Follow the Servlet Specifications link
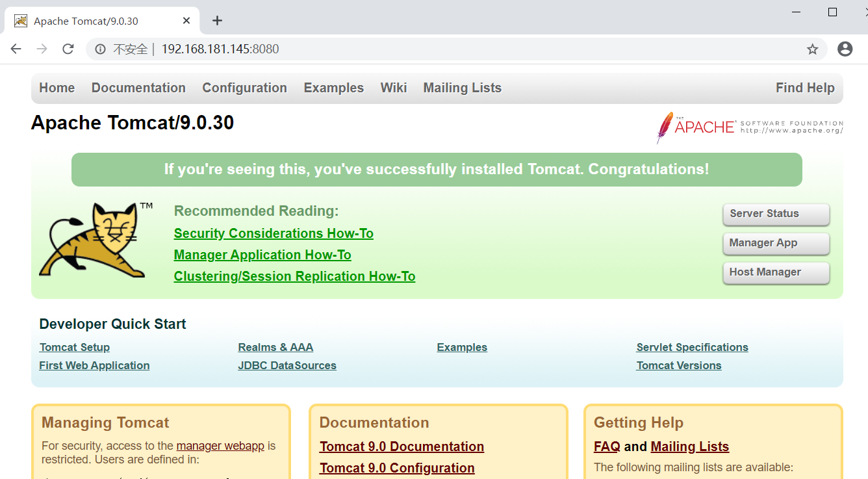Screen dimensions: 868x479 point(693,347)
